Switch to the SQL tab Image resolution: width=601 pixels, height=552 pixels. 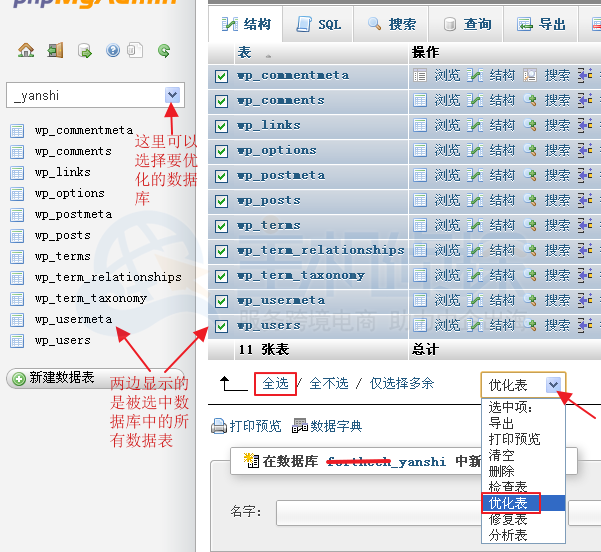318,24
